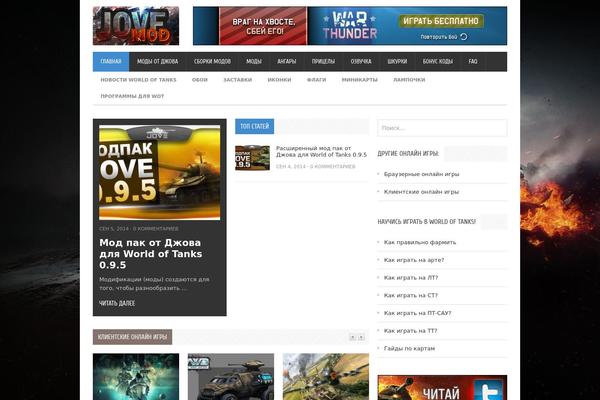The image size is (600, 400).
Task: Open the Заставки submenu link
Action: tap(238, 80)
